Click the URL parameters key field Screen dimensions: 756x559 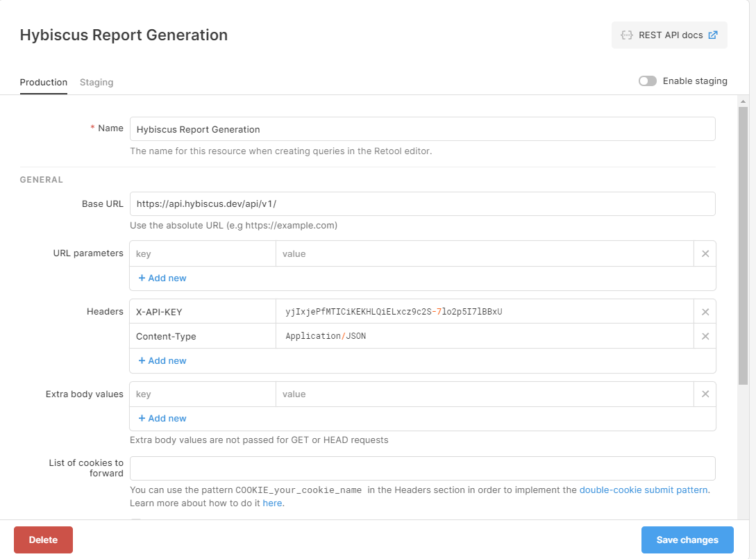[x=203, y=253]
